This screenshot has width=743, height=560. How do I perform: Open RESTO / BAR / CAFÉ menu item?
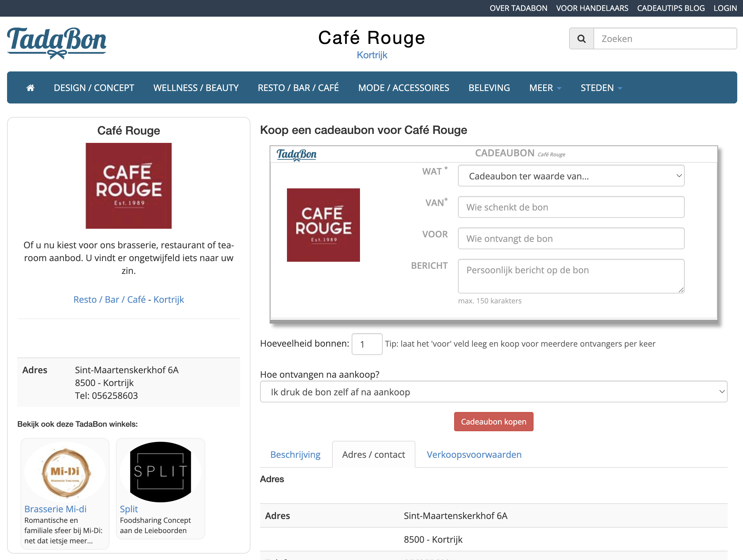coord(298,88)
